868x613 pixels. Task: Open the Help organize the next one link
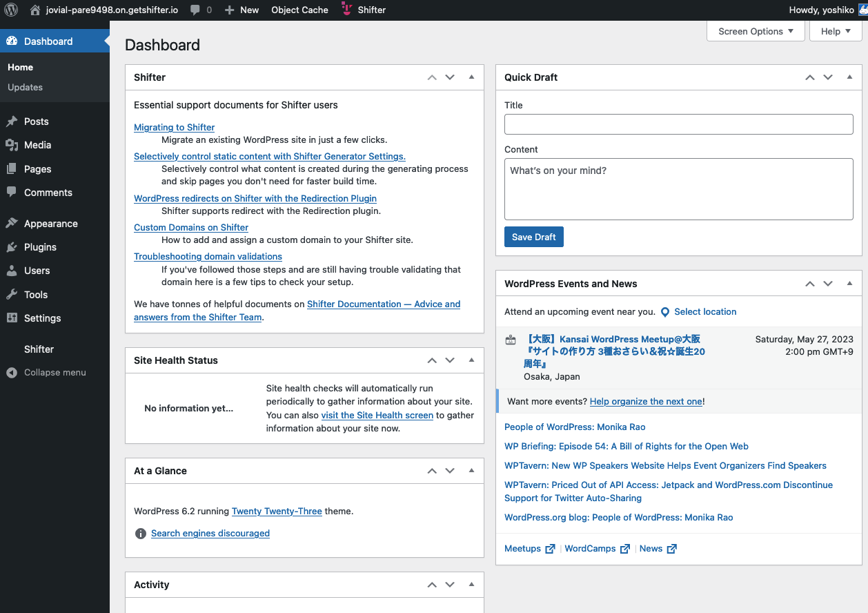646,402
